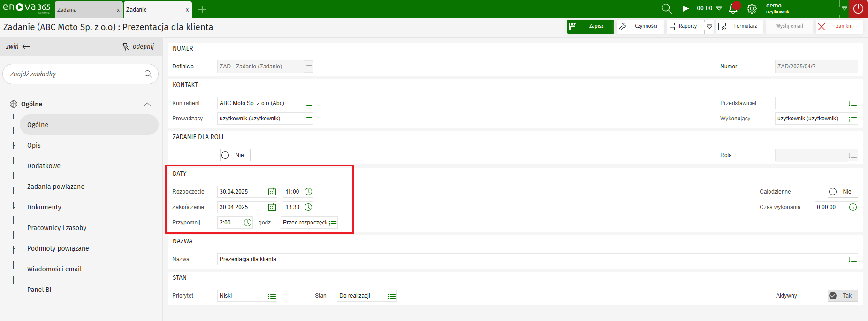The width and height of the screenshot is (868, 321).
Task: Open clock picker for Zakończenie time
Action: coord(308,207)
